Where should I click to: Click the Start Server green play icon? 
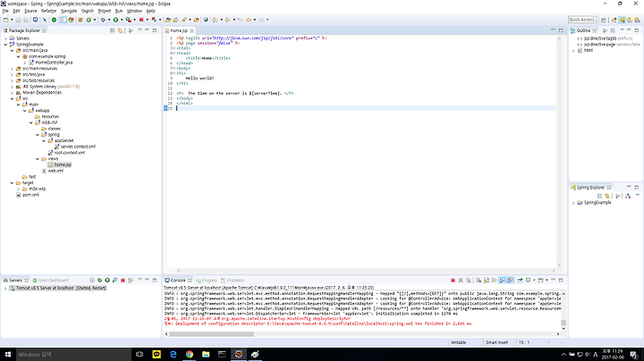click(107, 281)
